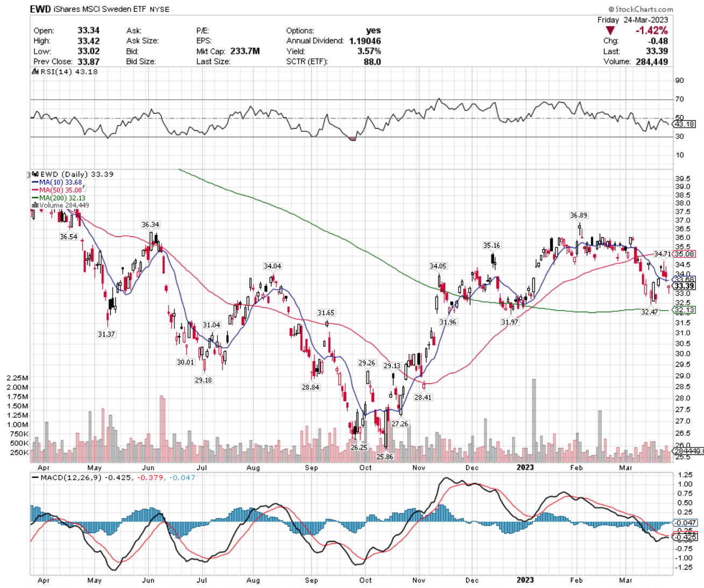The image size is (704, 588).
Task: Click the 31.37 May low label
Action: (x=106, y=334)
